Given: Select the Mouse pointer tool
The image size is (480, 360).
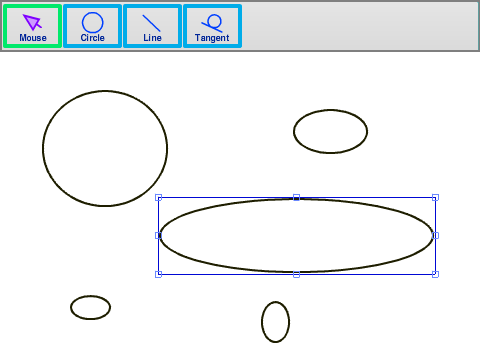Looking at the screenshot, I should pos(32,26).
